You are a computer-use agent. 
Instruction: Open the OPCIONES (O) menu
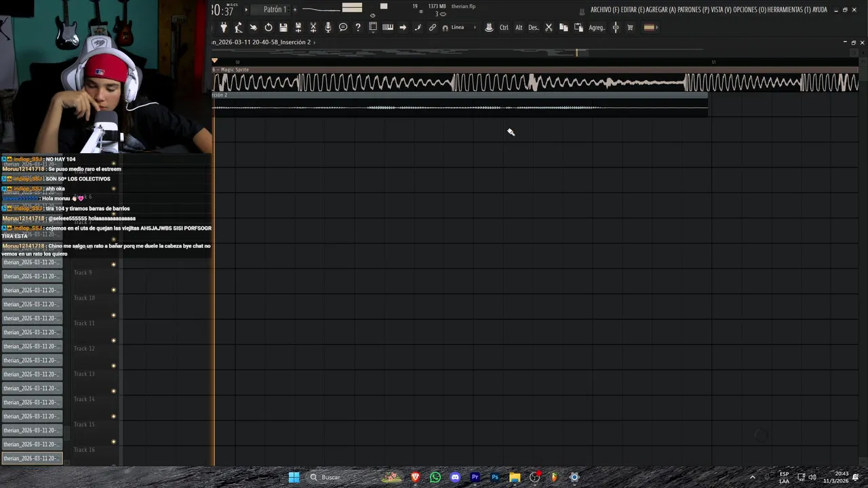point(749,9)
